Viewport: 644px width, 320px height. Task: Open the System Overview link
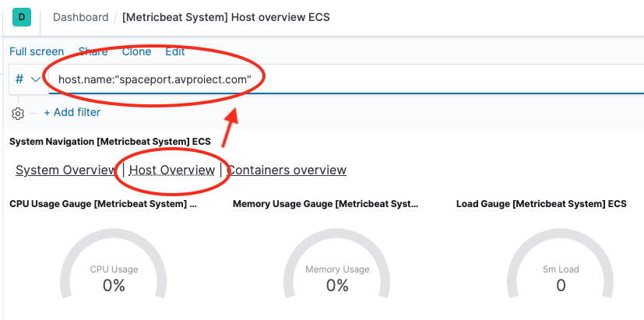coord(65,170)
